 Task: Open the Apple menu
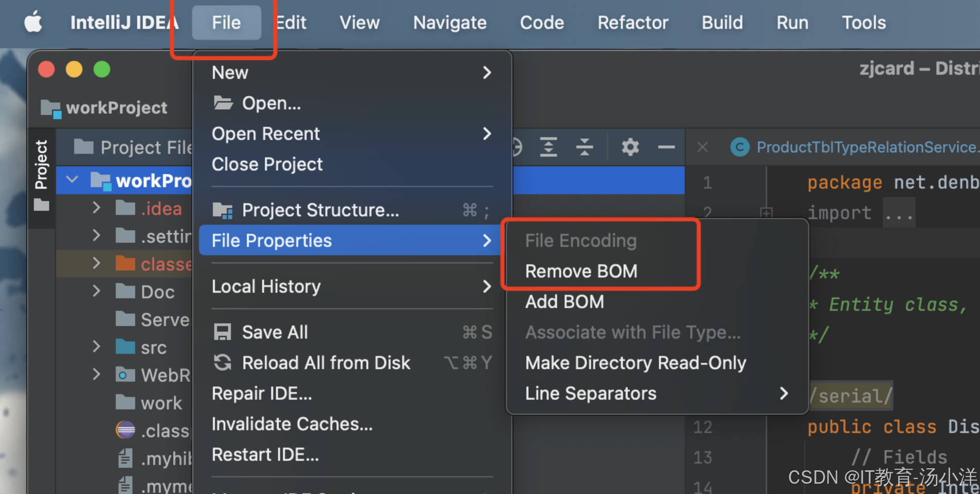[33, 23]
